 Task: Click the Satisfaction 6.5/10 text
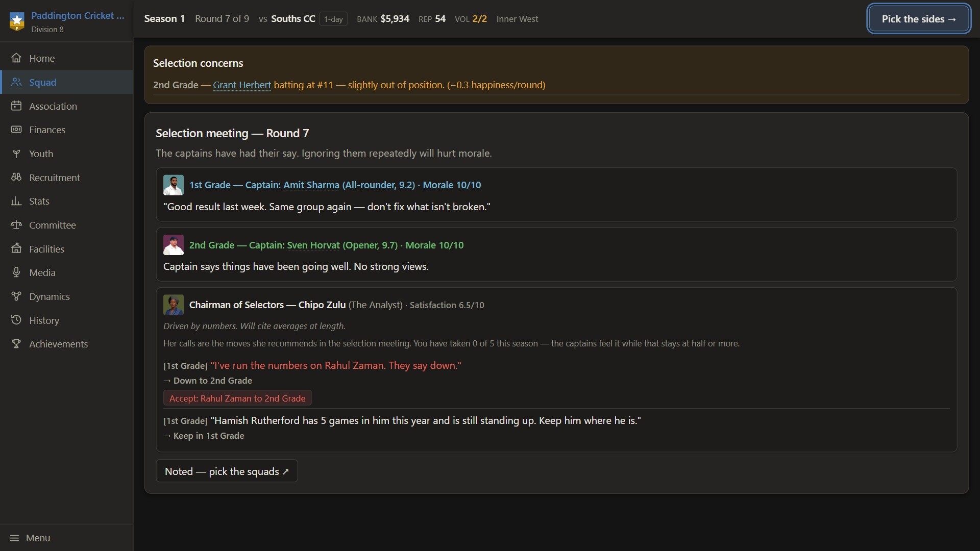(x=447, y=305)
